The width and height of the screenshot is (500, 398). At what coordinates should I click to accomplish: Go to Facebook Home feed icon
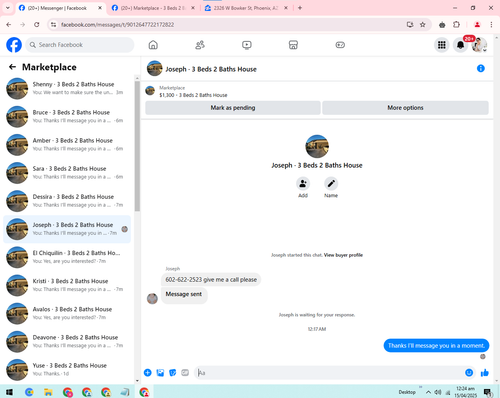click(153, 45)
